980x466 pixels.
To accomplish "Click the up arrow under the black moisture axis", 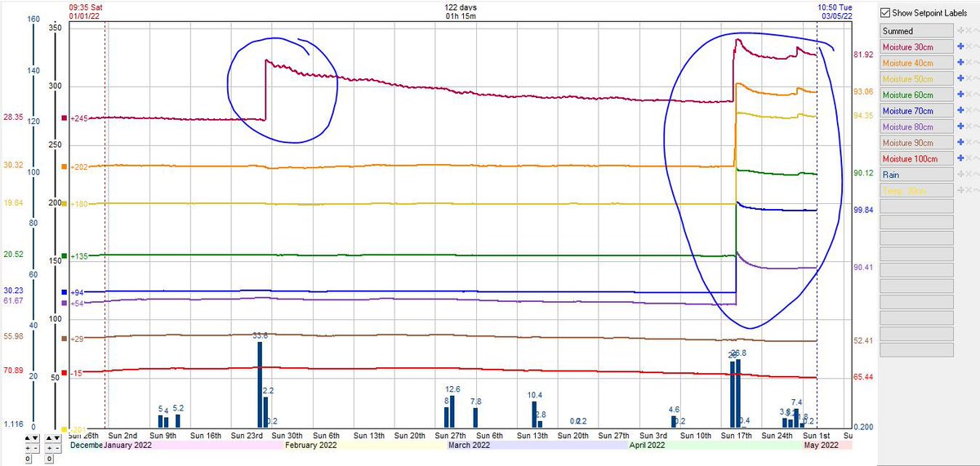I will tap(49, 438).
